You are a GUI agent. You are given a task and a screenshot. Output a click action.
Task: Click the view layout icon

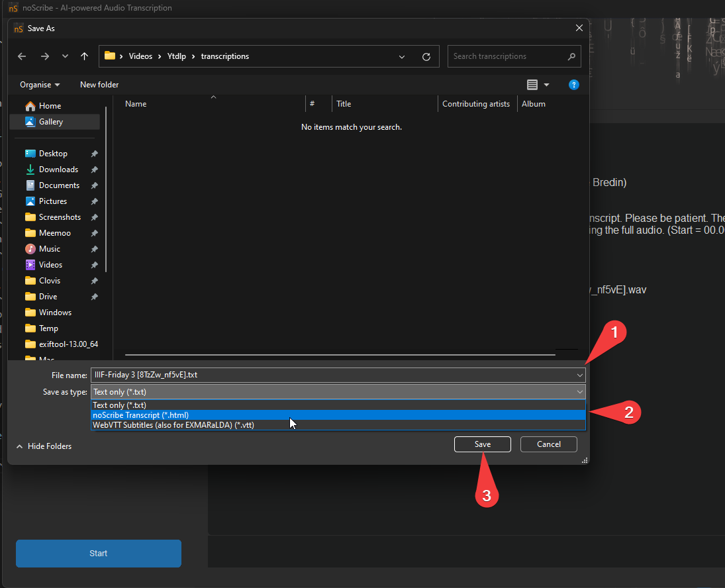pos(532,85)
